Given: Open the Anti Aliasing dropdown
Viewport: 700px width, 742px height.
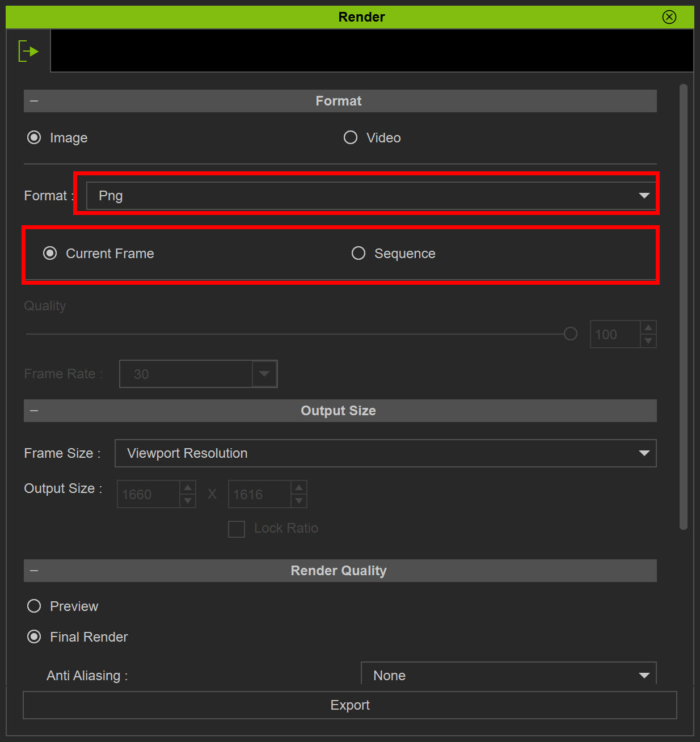Looking at the screenshot, I should [509, 674].
